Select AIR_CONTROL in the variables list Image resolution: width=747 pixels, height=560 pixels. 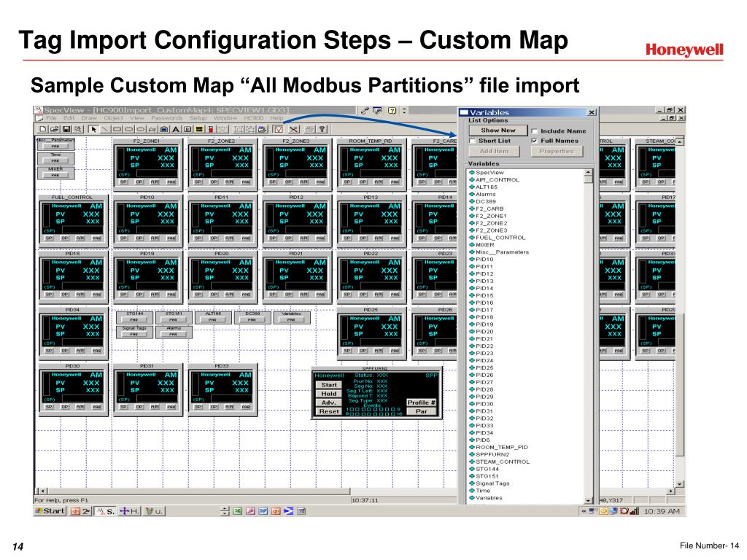point(497,179)
